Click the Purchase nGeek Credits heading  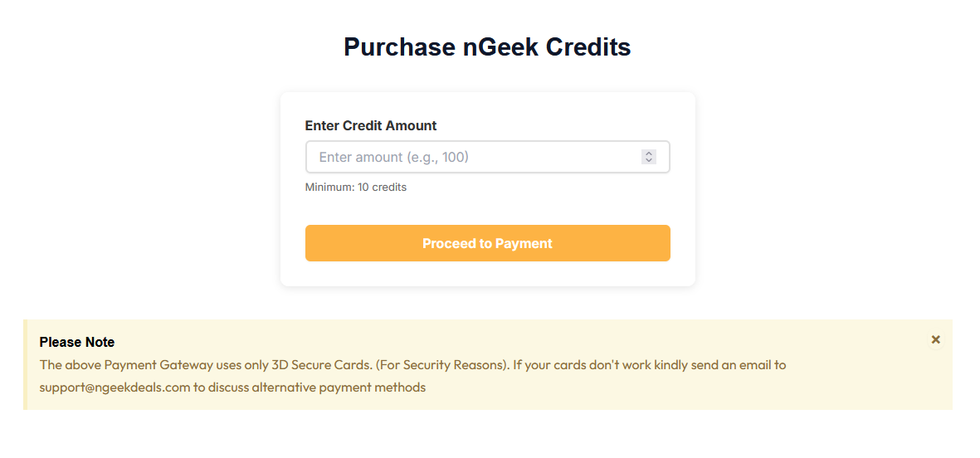(x=487, y=47)
